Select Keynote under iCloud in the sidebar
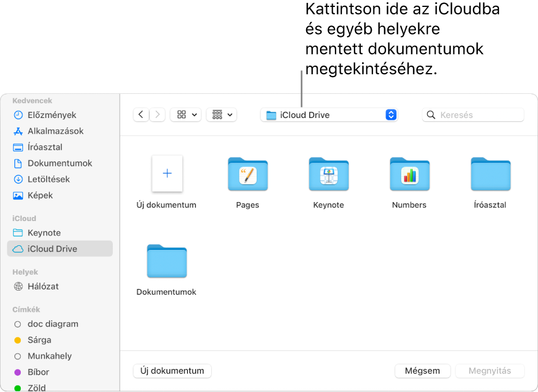 click(37, 233)
